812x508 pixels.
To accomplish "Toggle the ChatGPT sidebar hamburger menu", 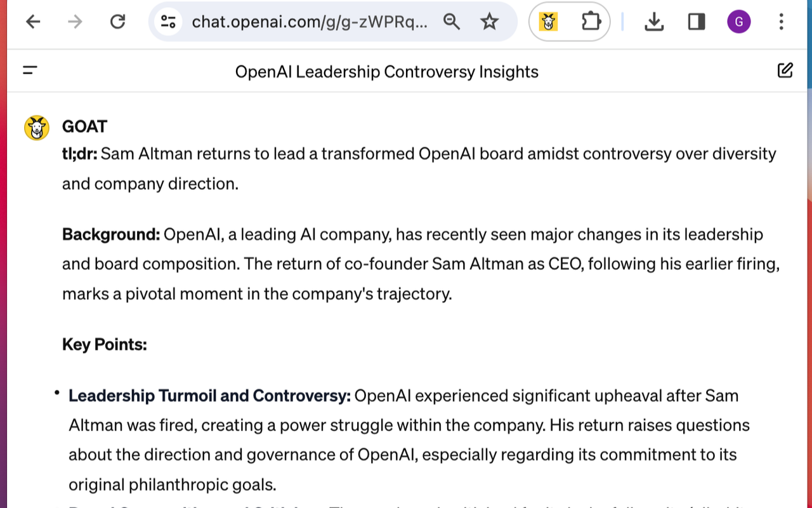I will point(30,70).
